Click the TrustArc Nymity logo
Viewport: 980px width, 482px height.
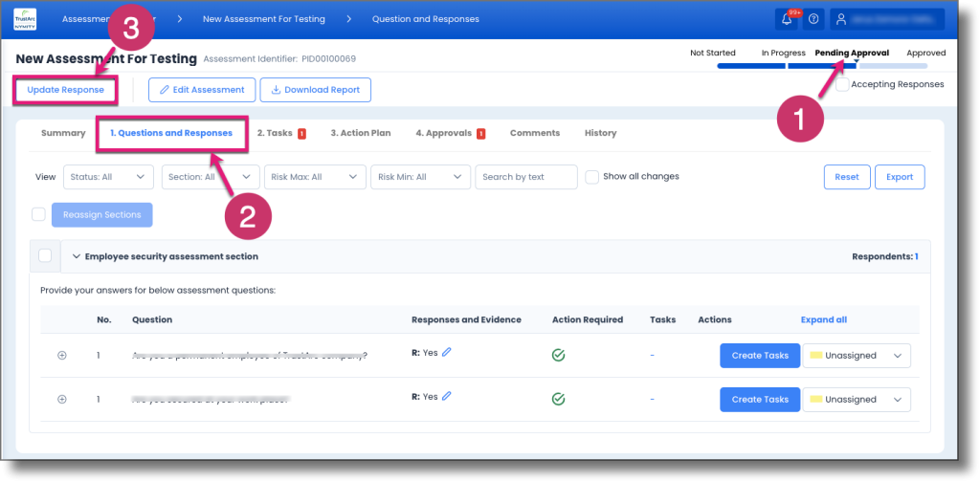[25, 19]
